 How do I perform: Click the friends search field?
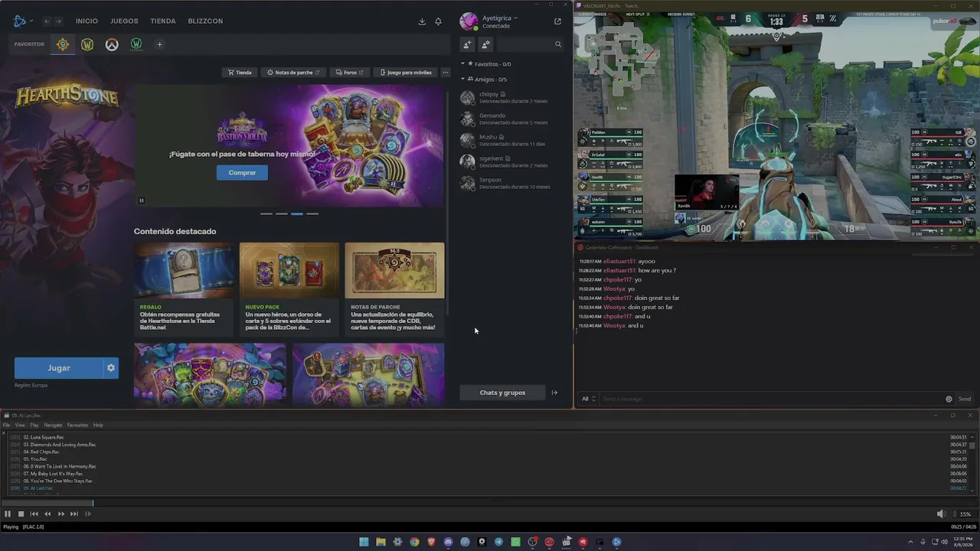point(530,44)
